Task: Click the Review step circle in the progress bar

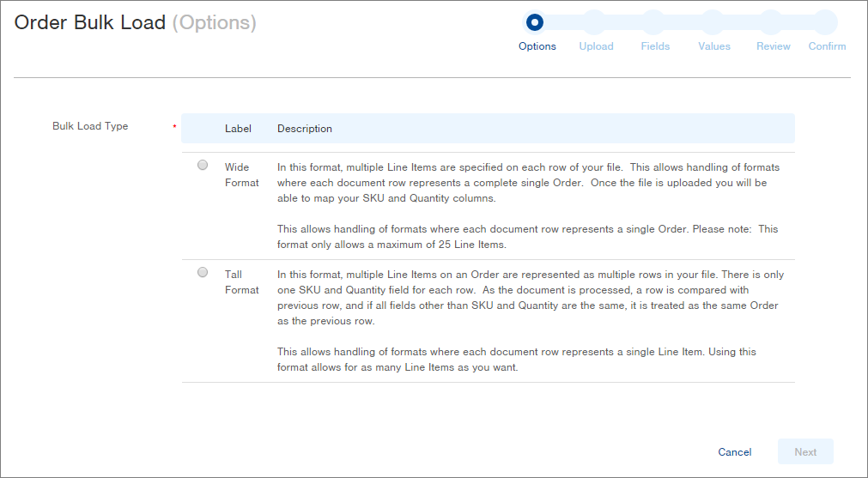Action: pos(771,21)
